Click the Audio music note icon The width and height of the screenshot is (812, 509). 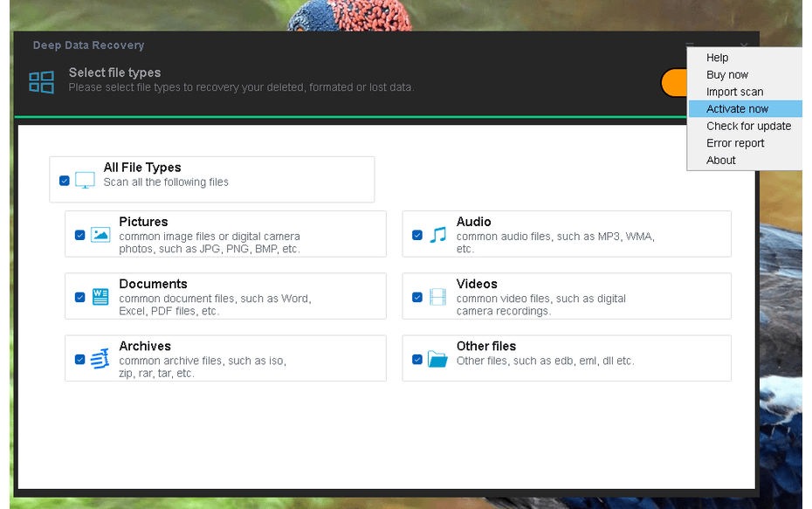click(437, 234)
